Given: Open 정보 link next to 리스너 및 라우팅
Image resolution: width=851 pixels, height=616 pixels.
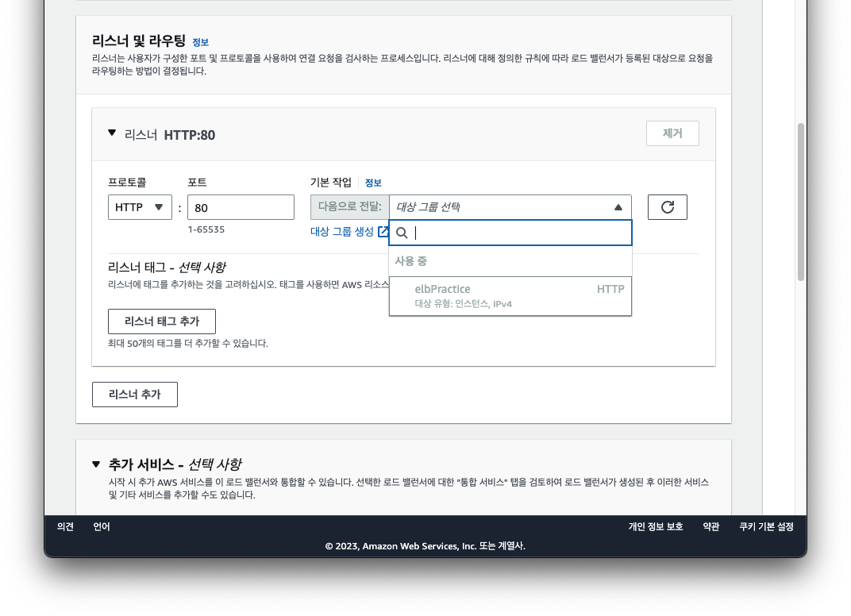Looking at the screenshot, I should pyautogui.click(x=200, y=42).
